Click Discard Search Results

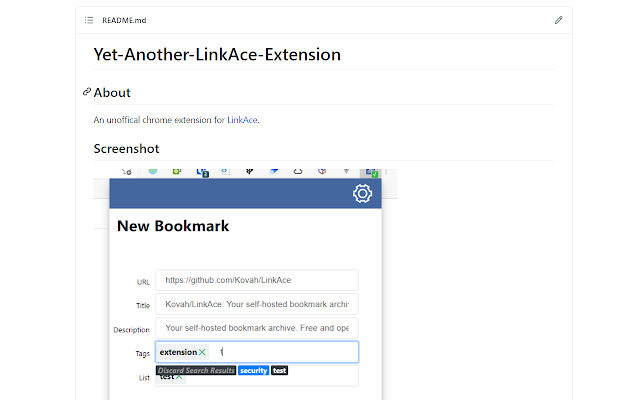(196, 370)
